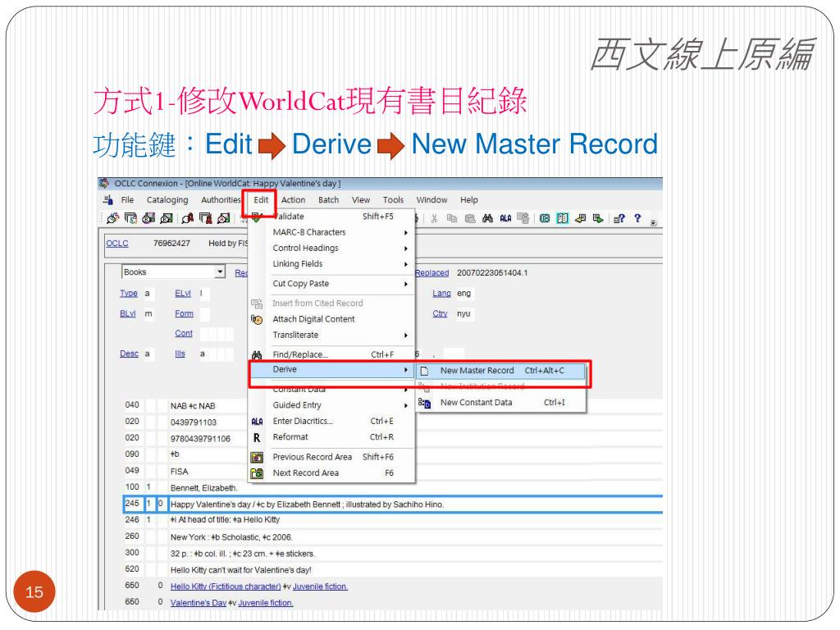Screen dimensions: 840x630
Task: Open the File menu
Action: [127, 200]
